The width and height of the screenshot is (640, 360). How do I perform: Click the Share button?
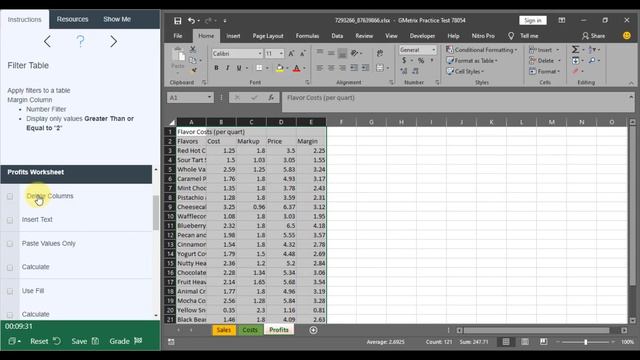tap(593, 36)
